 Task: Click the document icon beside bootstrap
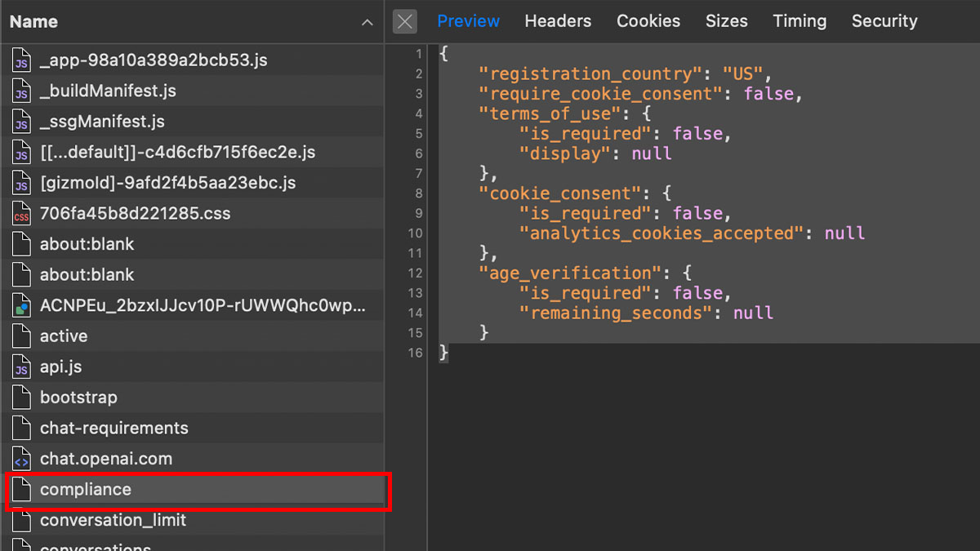click(22, 397)
